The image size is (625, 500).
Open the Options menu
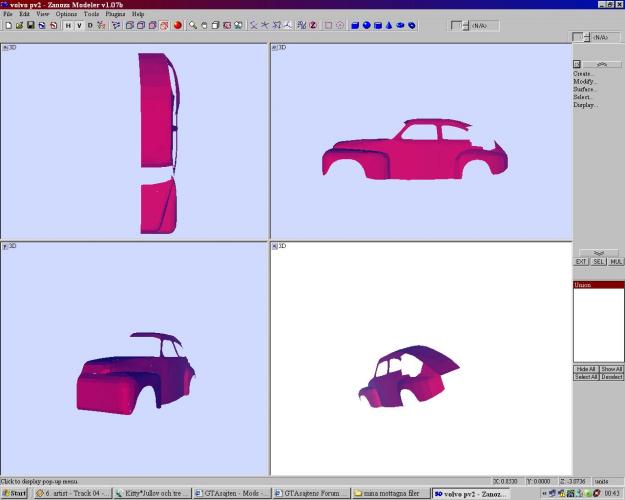(x=66, y=14)
